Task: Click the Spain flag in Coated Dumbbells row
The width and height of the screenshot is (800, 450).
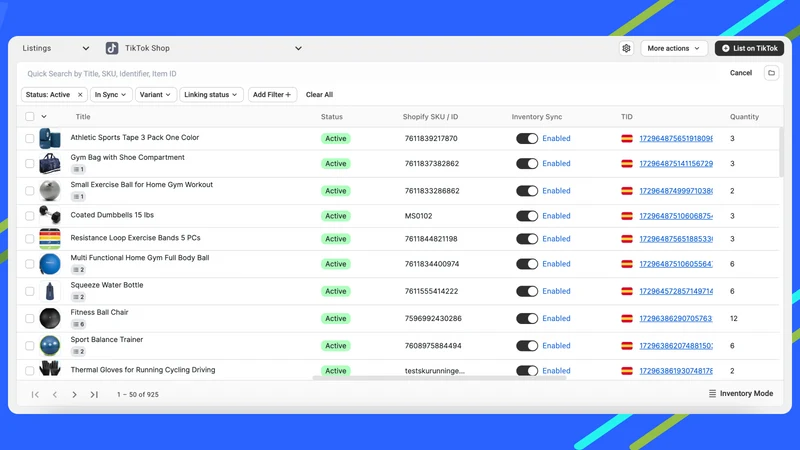Action: (x=627, y=216)
